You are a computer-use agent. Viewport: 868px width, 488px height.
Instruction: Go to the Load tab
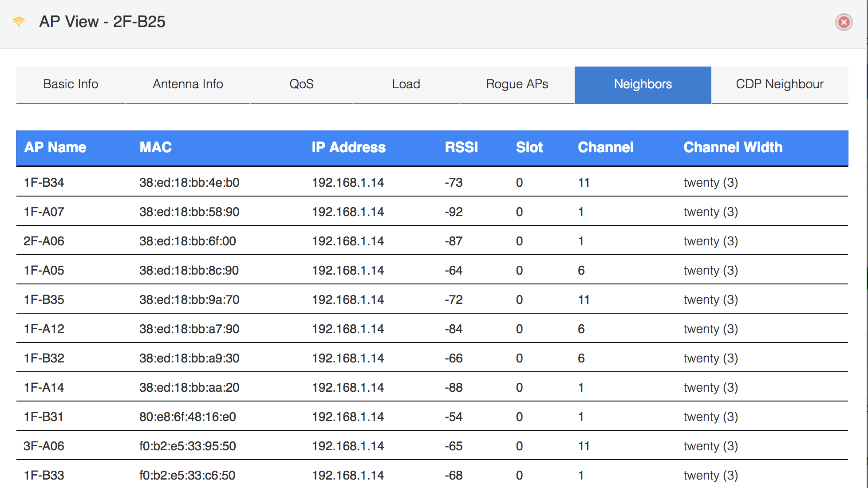click(406, 84)
